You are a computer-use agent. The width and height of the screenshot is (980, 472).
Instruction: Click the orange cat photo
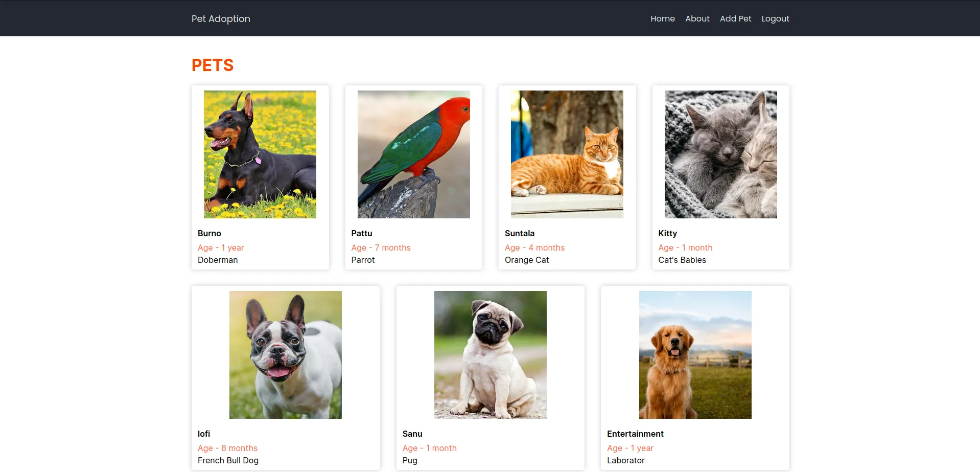[x=567, y=154]
